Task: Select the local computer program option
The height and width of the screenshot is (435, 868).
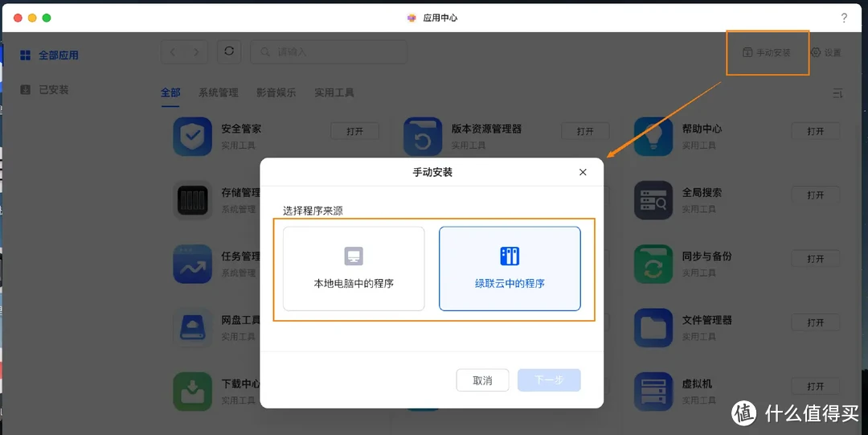Action: pos(354,269)
